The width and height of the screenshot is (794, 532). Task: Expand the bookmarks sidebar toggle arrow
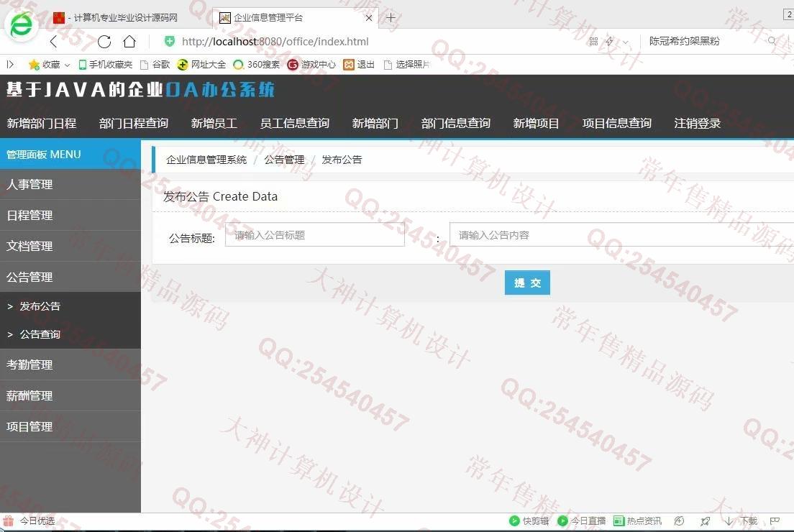(x=9, y=64)
